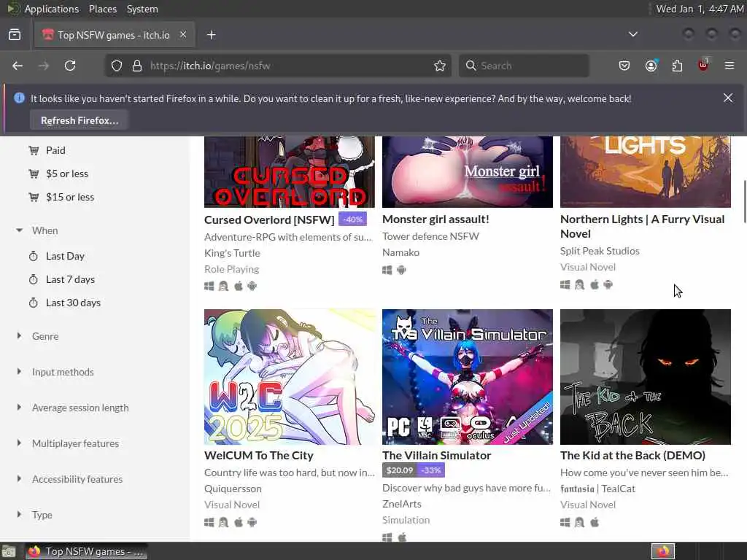Click the Apple icon under Cursed Overlord
The image size is (747, 560).
point(239,286)
